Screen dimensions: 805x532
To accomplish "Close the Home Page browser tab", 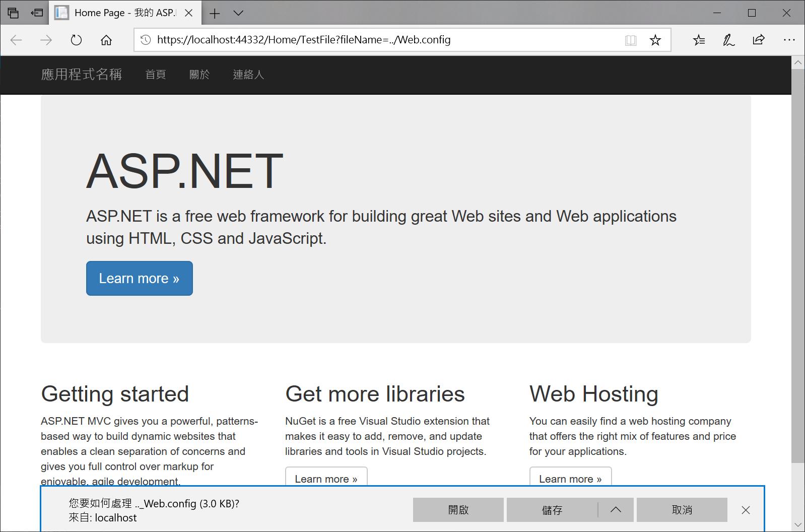I will tap(189, 13).
